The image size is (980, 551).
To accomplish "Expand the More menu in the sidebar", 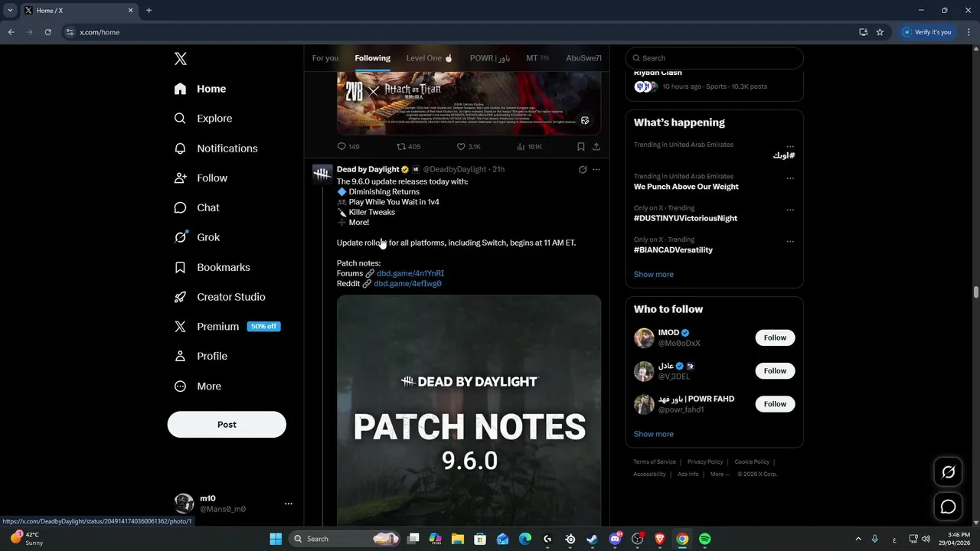I will click(198, 386).
